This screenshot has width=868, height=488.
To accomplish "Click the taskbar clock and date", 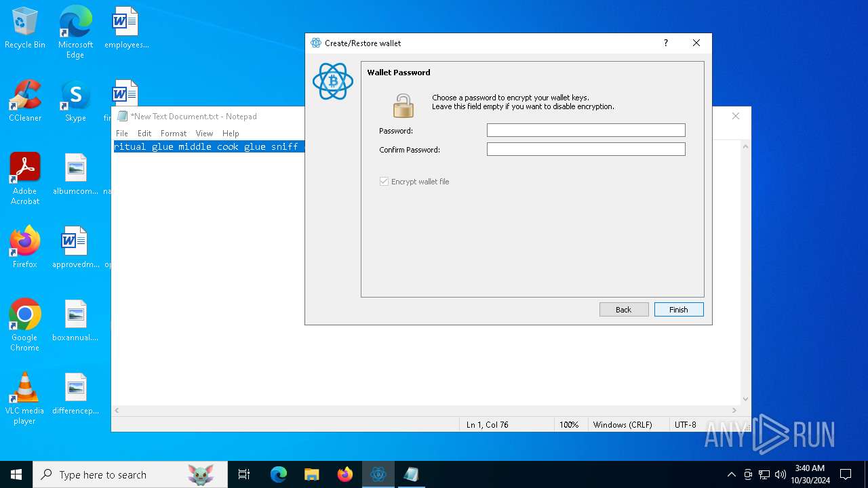I will 810,474.
